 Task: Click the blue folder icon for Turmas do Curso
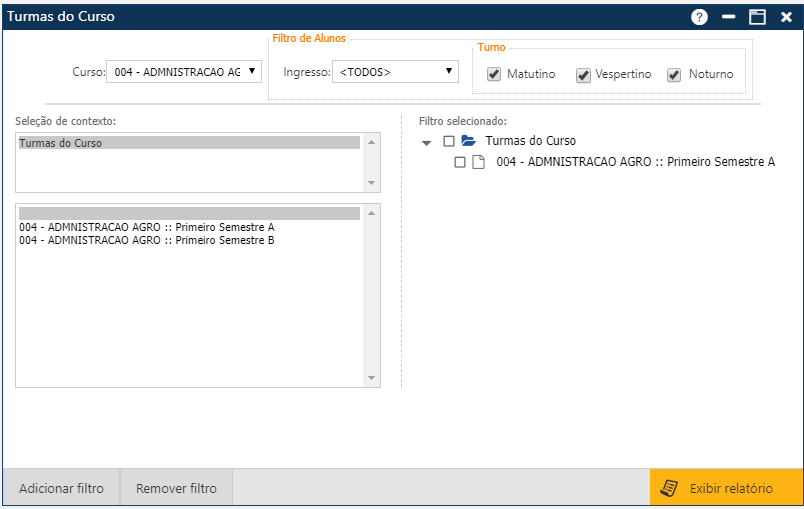468,141
